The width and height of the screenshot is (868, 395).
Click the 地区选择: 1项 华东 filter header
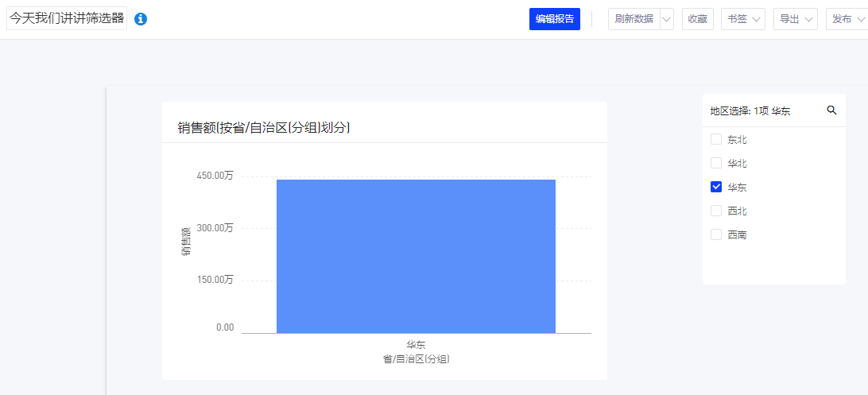coord(750,111)
